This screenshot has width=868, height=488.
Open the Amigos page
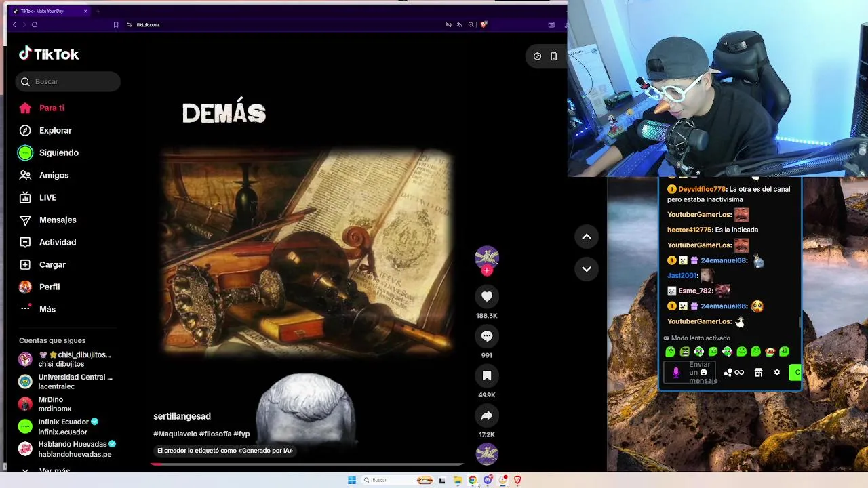pos(44,175)
